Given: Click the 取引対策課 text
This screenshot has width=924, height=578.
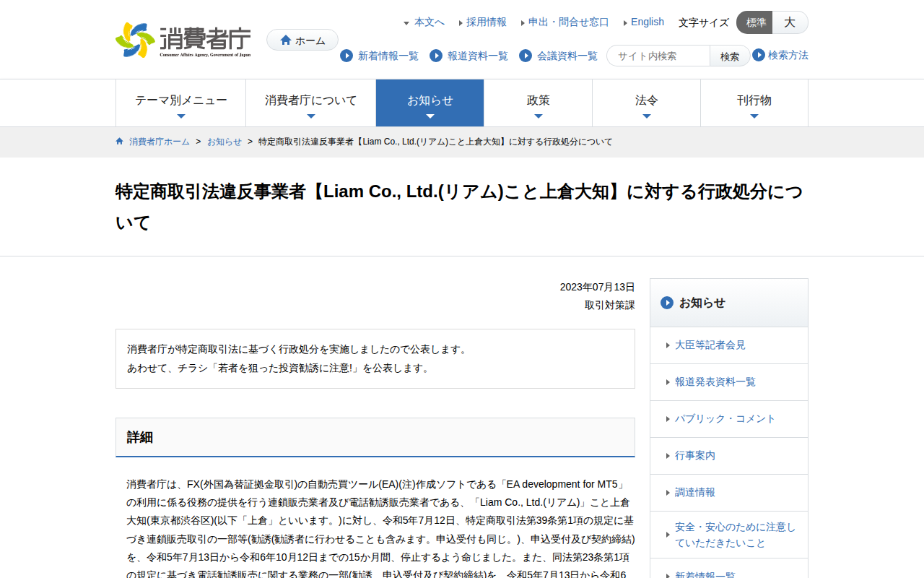Looking at the screenshot, I should click(610, 305).
